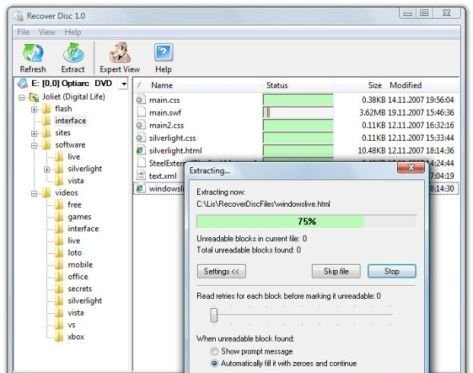Click the mobile folder icon
The height and width of the screenshot is (373, 473).
click(x=59, y=265)
